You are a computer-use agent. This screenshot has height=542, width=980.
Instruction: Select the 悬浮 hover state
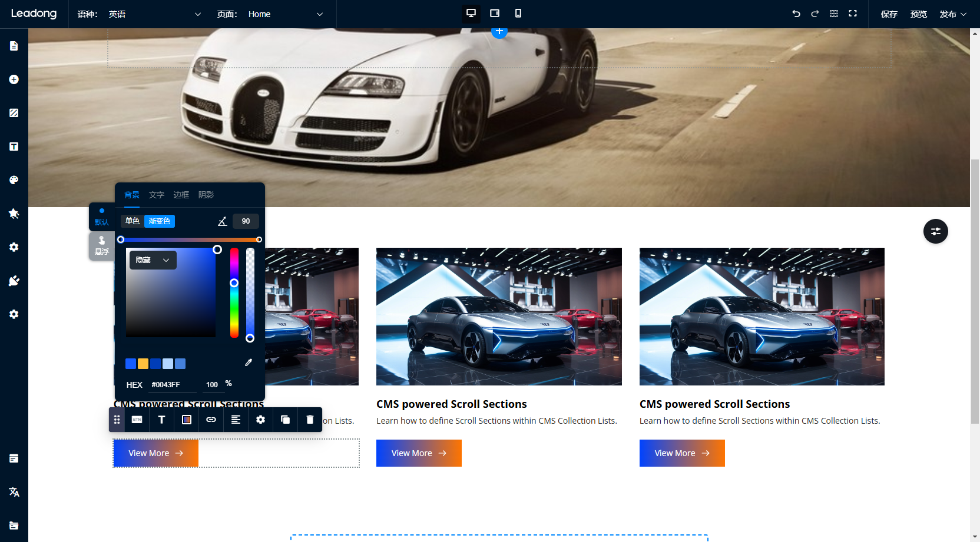[x=102, y=246]
